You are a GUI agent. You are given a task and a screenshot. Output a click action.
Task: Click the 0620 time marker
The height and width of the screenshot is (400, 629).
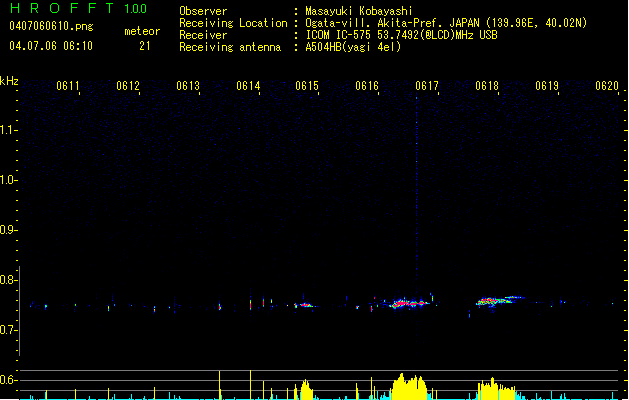(607, 86)
